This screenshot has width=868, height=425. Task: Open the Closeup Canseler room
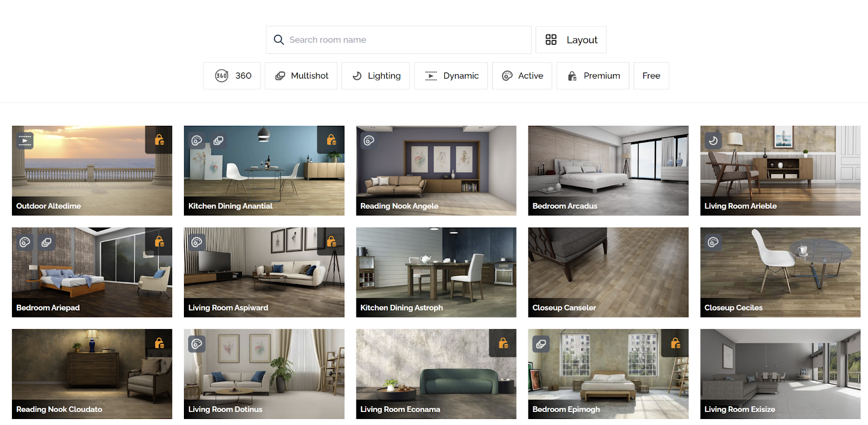pos(608,272)
